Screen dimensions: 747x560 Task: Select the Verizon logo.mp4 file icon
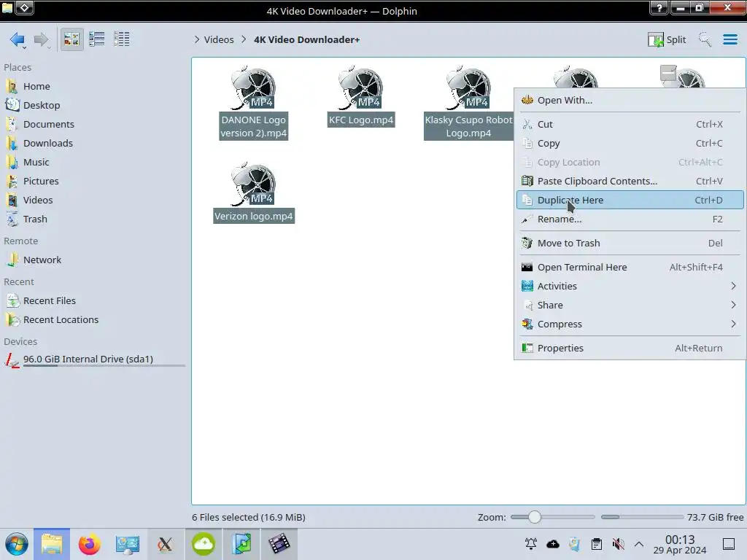tap(253, 184)
